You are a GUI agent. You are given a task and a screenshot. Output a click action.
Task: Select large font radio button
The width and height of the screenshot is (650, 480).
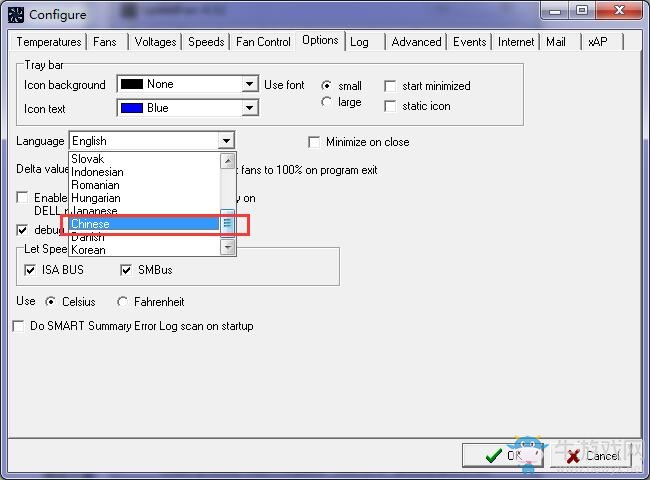(326, 102)
